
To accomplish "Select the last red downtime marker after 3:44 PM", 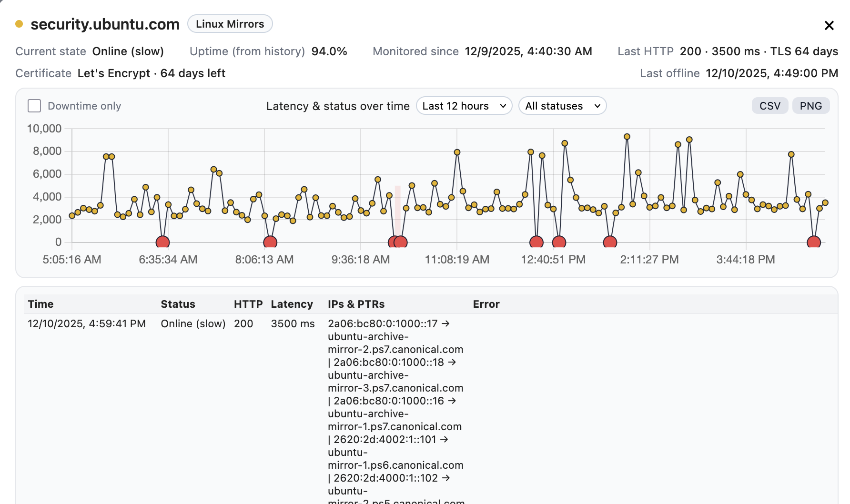I will (x=814, y=242).
